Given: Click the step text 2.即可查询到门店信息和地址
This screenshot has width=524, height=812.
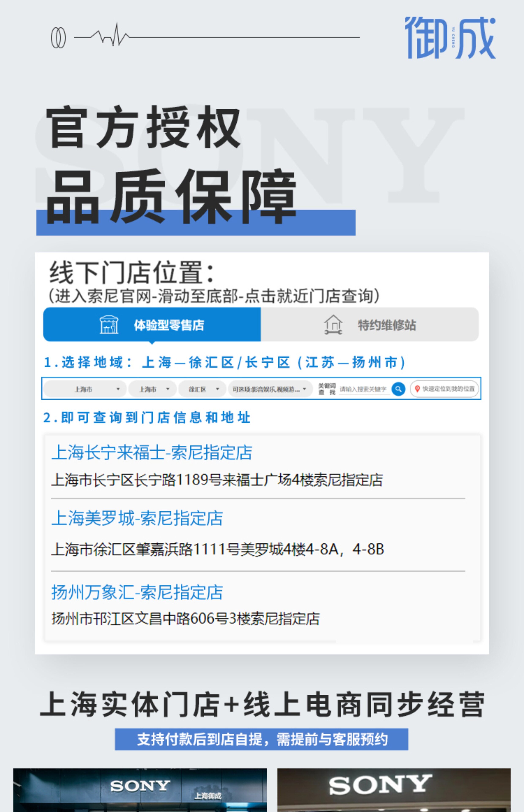Looking at the screenshot, I should coord(147,417).
